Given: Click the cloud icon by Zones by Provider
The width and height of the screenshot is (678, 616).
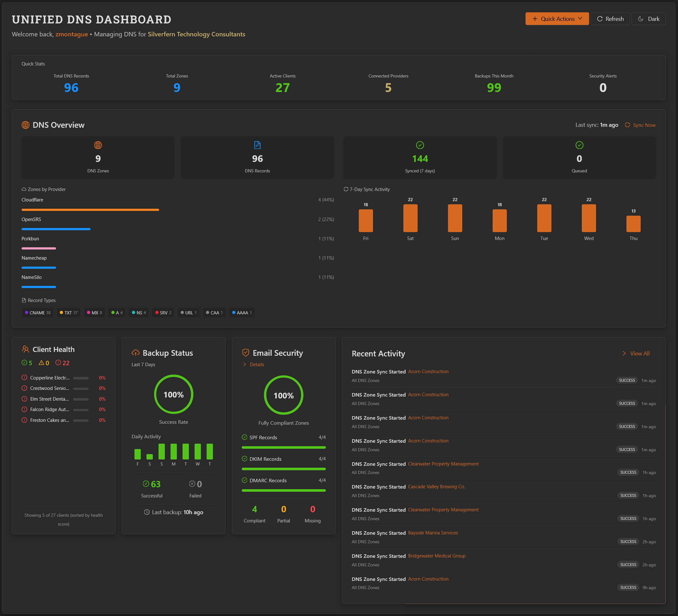Looking at the screenshot, I should [x=24, y=189].
